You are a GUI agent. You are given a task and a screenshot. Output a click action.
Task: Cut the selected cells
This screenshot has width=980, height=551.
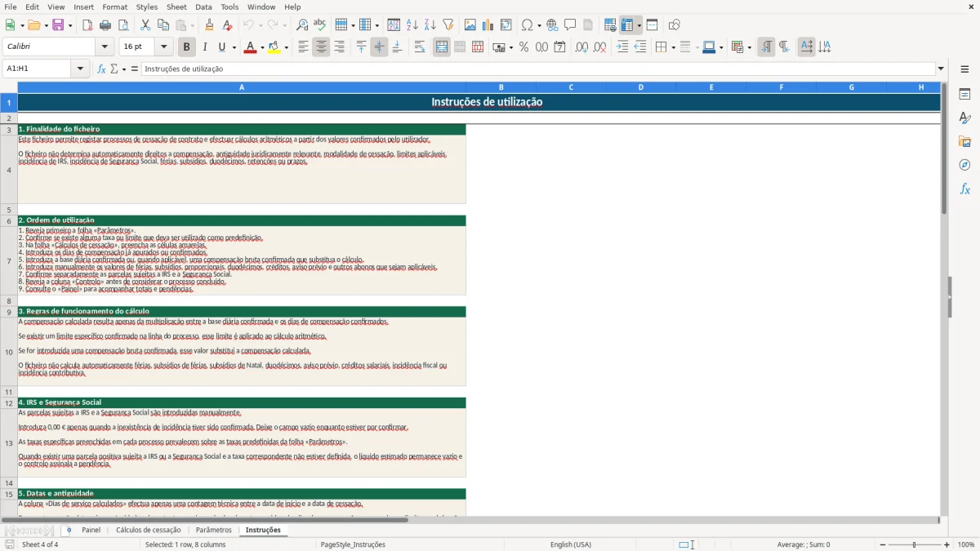click(x=145, y=25)
